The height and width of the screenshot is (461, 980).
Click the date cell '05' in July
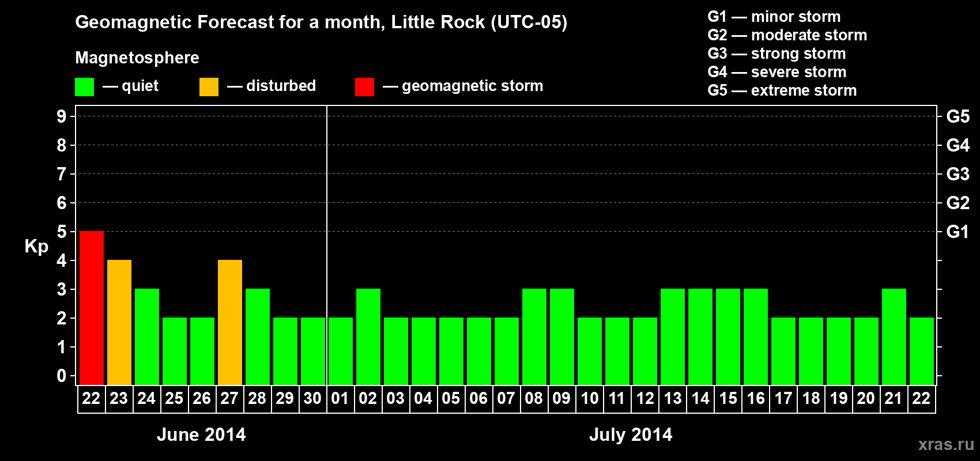tap(451, 399)
